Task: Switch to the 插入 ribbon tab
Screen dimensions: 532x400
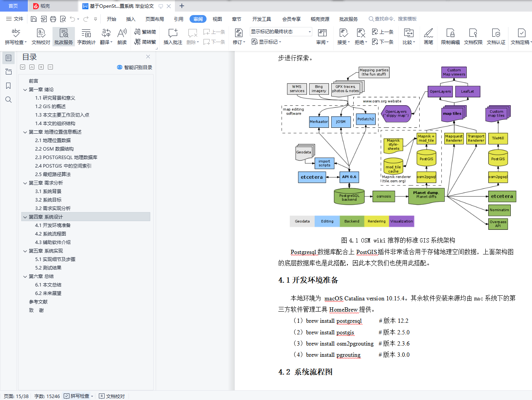Action: pos(131,19)
